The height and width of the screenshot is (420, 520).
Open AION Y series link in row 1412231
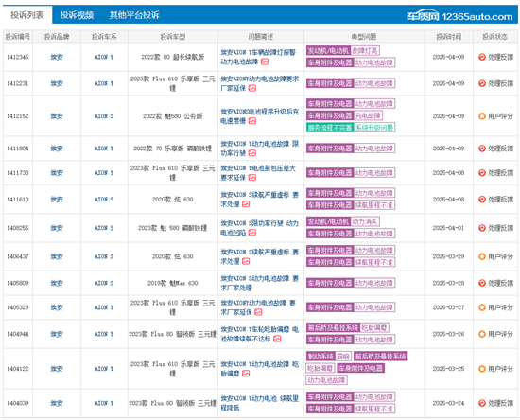tap(104, 83)
